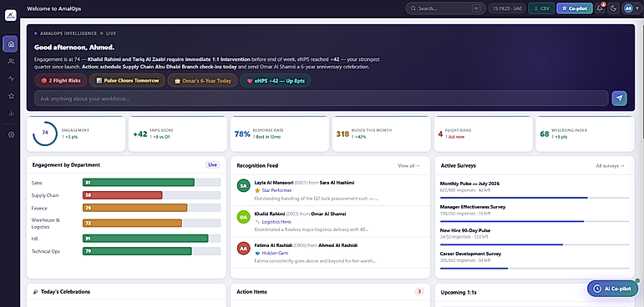The image size is (644, 307).
Task: Open Monthly Pulse — July 2026 survey
Action: tap(535, 189)
